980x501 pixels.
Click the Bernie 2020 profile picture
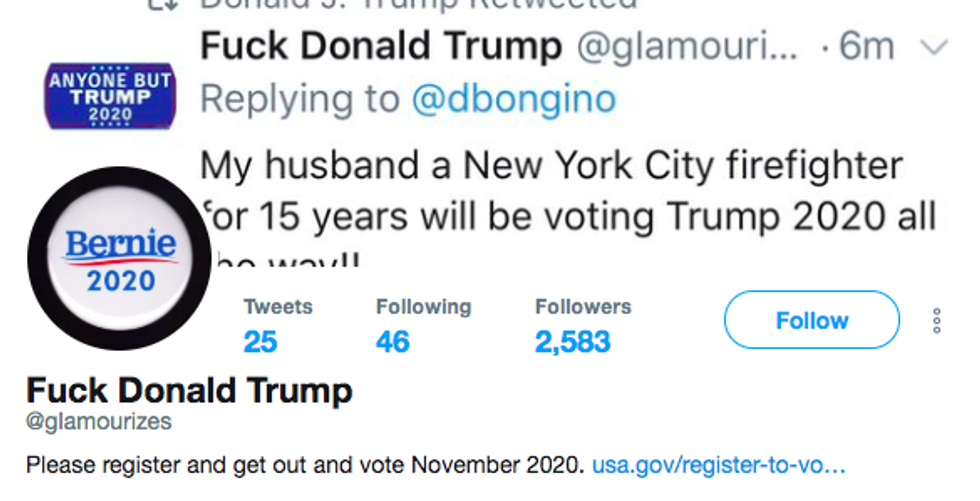coord(118,258)
